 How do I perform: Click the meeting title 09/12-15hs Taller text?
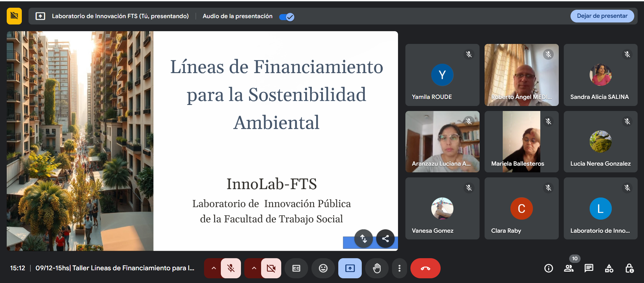pyautogui.click(x=115, y=268)
